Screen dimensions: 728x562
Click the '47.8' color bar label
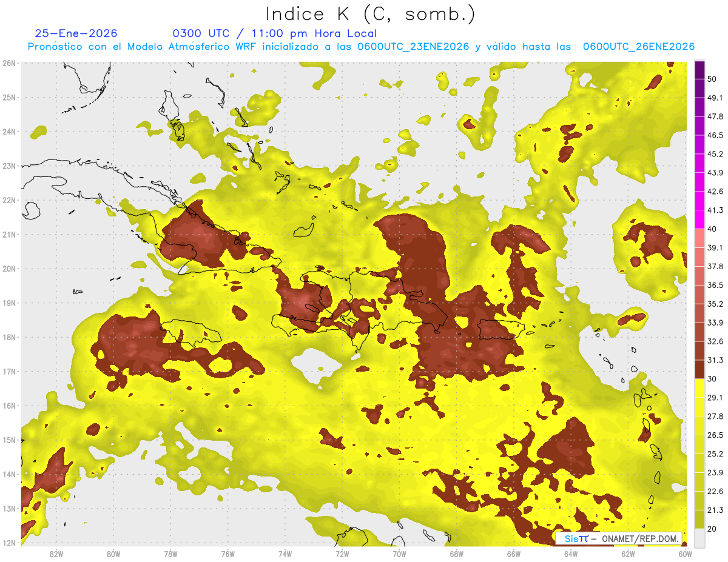point(715,116)
